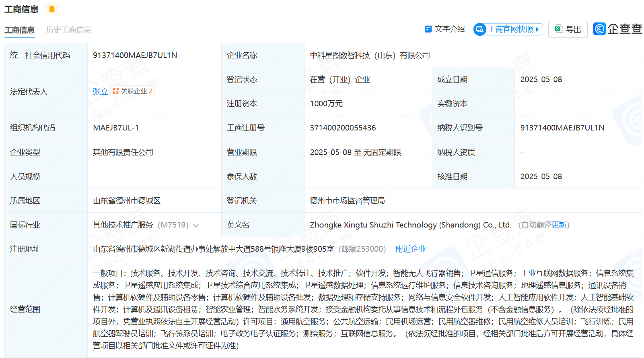Select organization code MAEJB7UL-1
644x358 pixels.
(116, 128)
